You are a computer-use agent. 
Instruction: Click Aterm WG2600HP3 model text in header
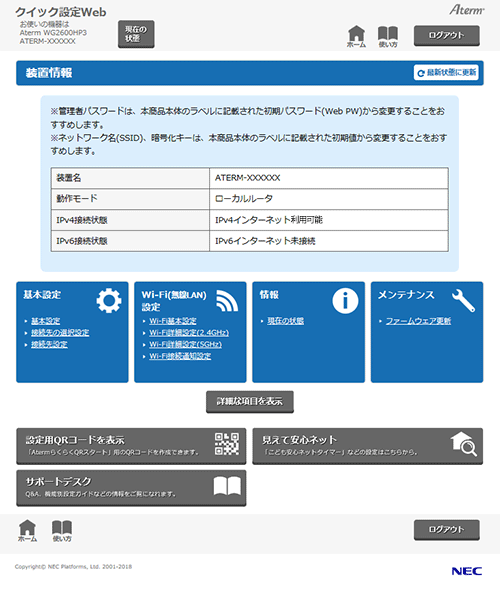[53, 33]
